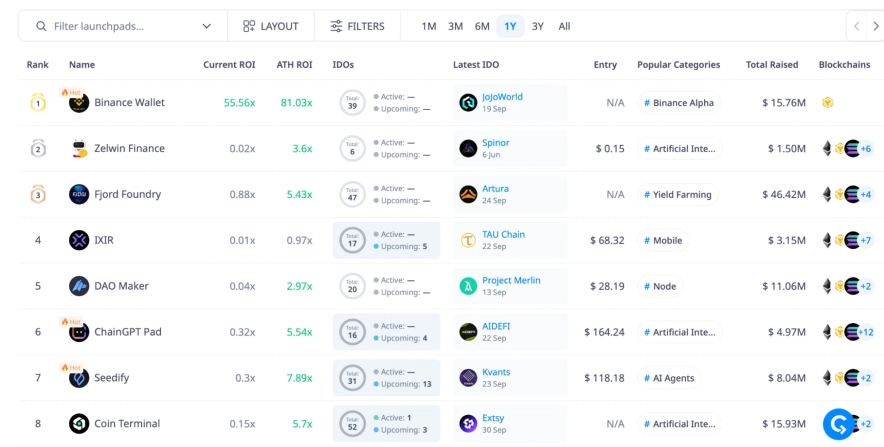Click the DAO Maker logo icon
884x447 pixels.
coord(79,286)
